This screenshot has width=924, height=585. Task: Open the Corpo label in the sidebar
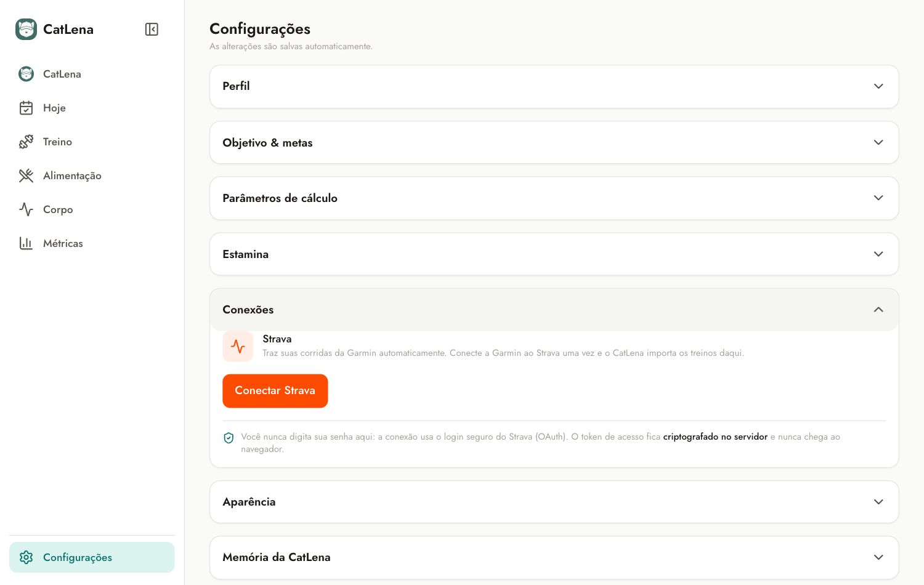58,209
